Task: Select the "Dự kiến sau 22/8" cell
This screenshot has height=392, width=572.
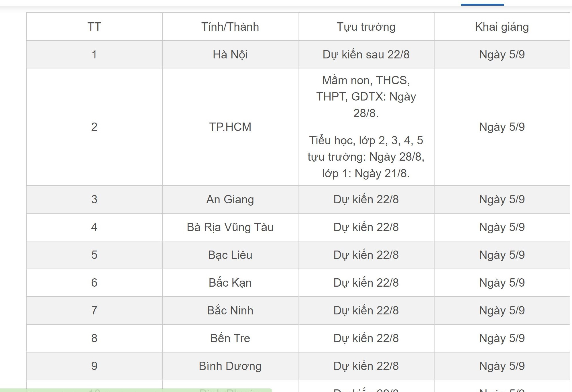Action: [366, 54]
